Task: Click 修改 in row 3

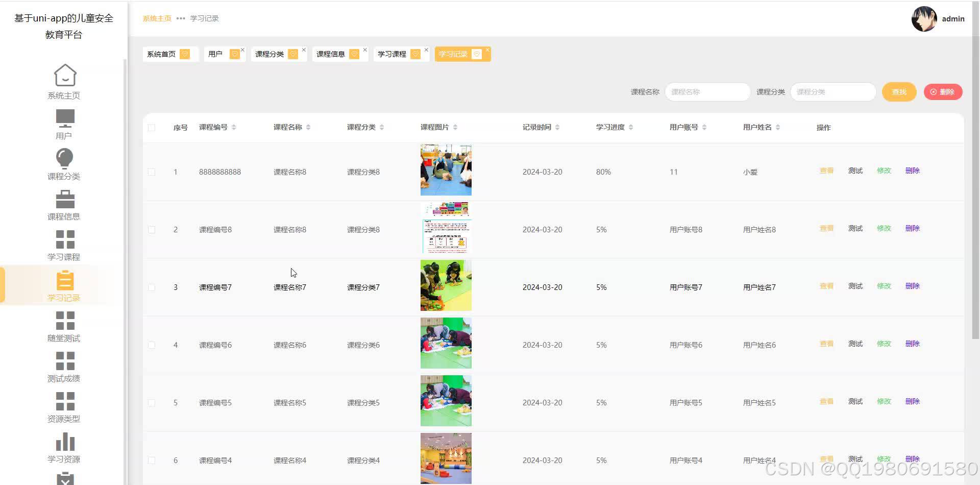Action: click(x=884, y=286)
